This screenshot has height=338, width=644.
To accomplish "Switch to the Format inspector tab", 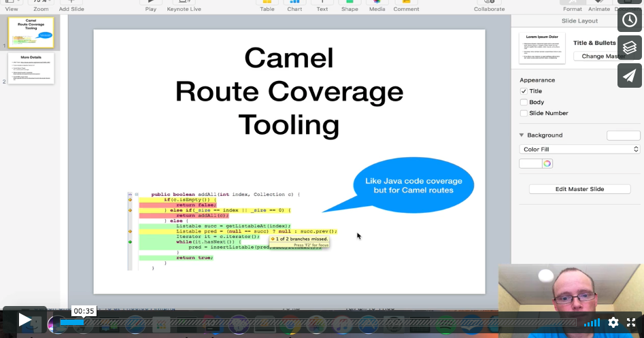I will coord(572,5).
